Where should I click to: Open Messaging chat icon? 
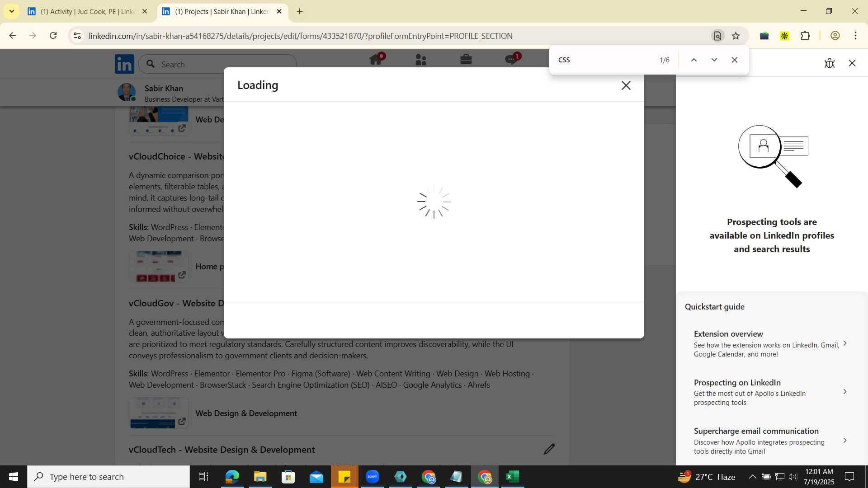(x=512, y=60)
